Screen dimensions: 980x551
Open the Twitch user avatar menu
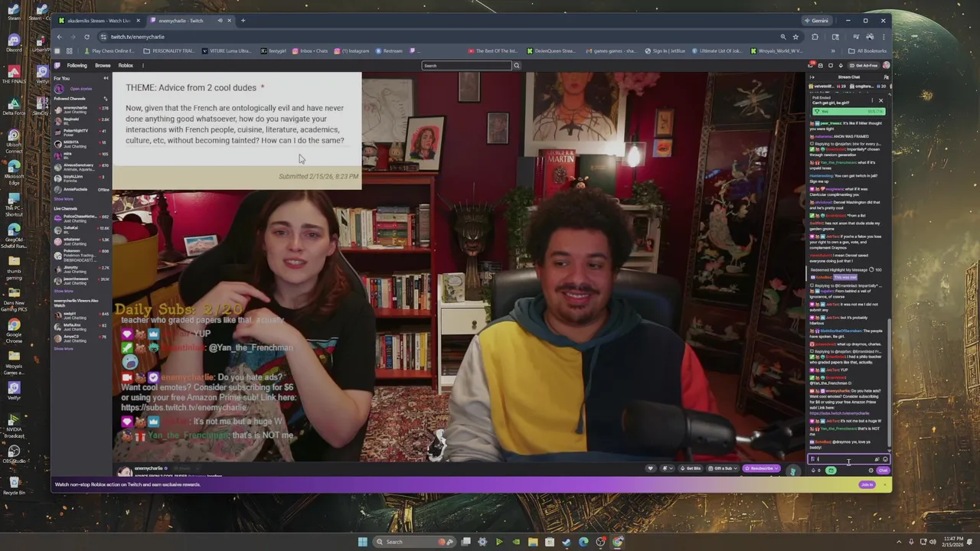point(886,65)
